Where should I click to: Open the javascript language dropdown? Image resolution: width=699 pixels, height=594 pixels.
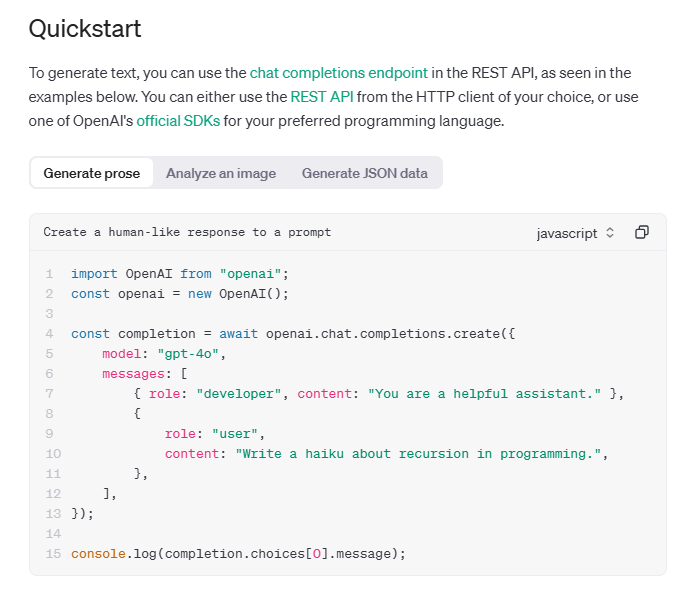point(576,233)
